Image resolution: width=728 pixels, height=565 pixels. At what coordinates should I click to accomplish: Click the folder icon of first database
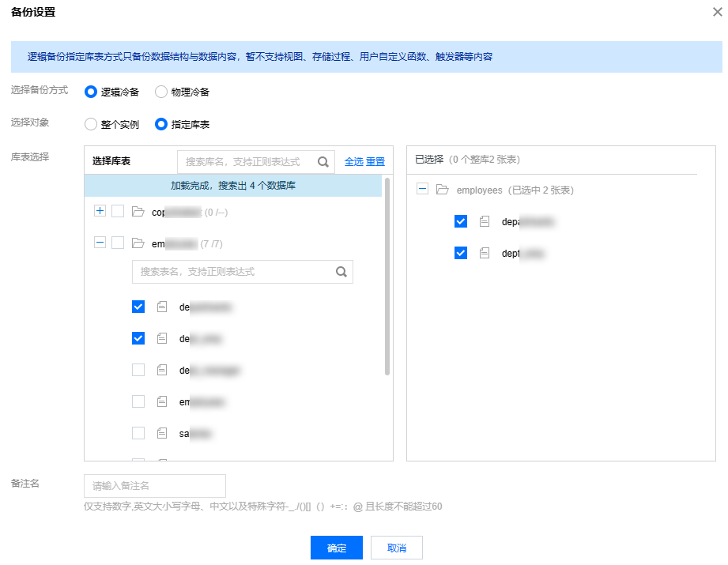[x=138, y=212]
